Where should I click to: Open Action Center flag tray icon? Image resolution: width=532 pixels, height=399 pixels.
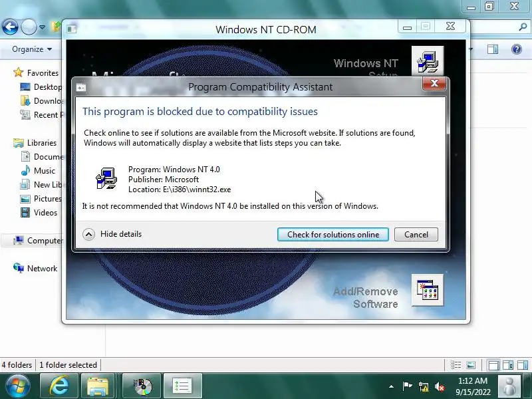point(407,386)
